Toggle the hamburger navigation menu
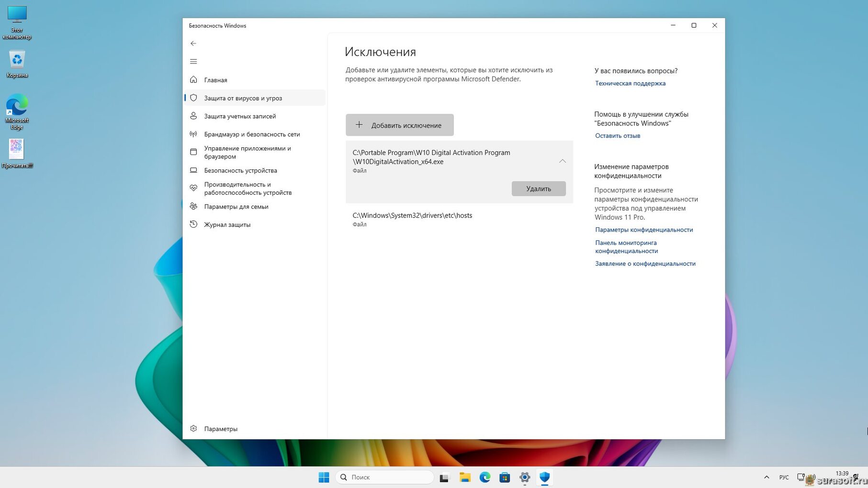This screenshot has height=488, width=868. tap(193, 62)
